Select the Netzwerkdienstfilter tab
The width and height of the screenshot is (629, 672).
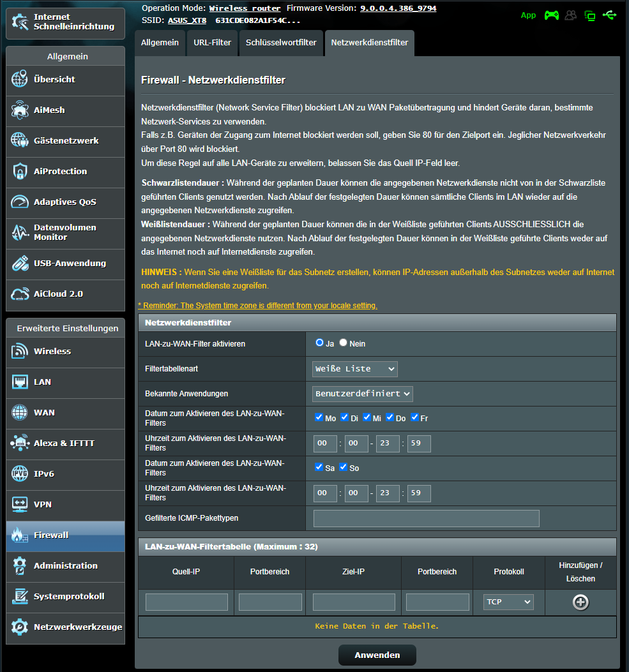coord(370,42)
